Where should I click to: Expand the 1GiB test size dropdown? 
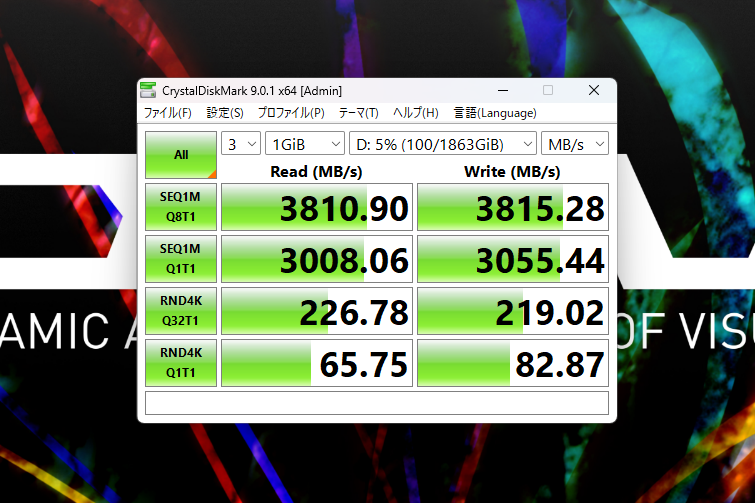tap(305, 143)
